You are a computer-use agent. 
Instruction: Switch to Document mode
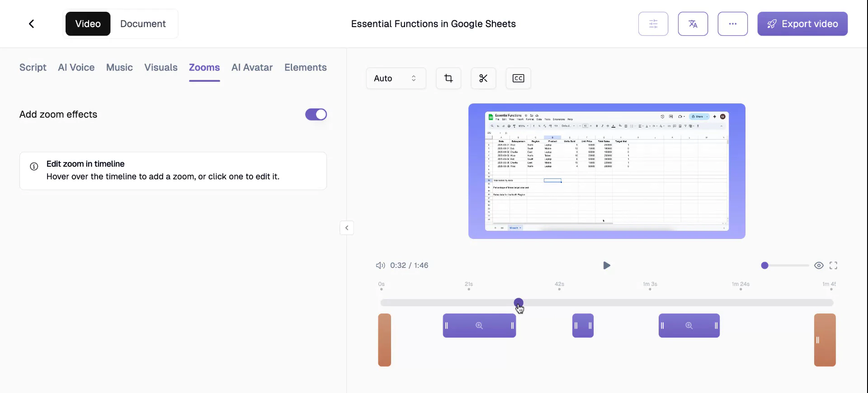click(x=143, y=24)
